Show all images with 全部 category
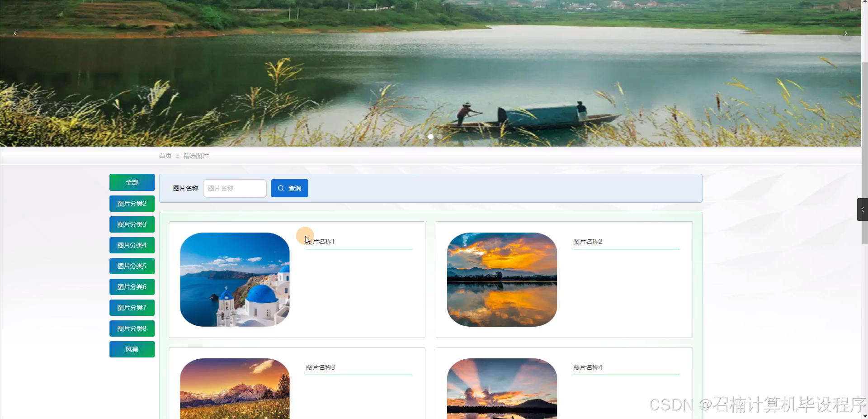 132,182
